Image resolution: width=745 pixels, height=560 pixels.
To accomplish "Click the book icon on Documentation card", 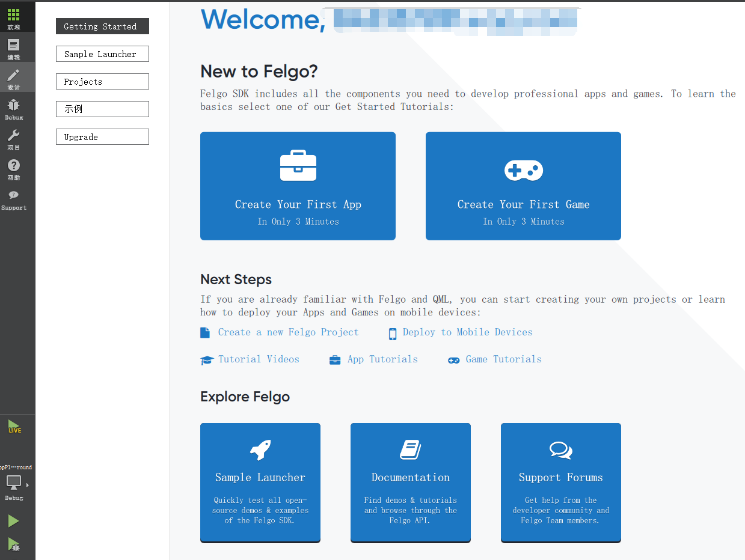I will click(411, 449).
